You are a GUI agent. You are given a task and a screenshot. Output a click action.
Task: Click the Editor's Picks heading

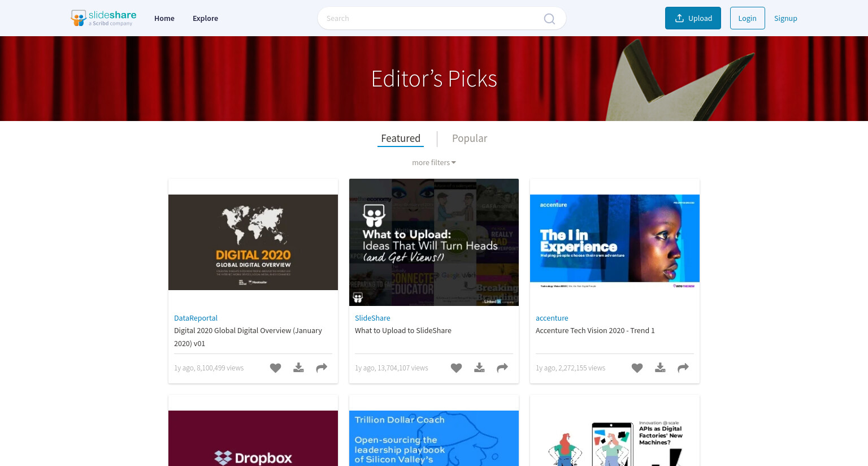[434, 79]
